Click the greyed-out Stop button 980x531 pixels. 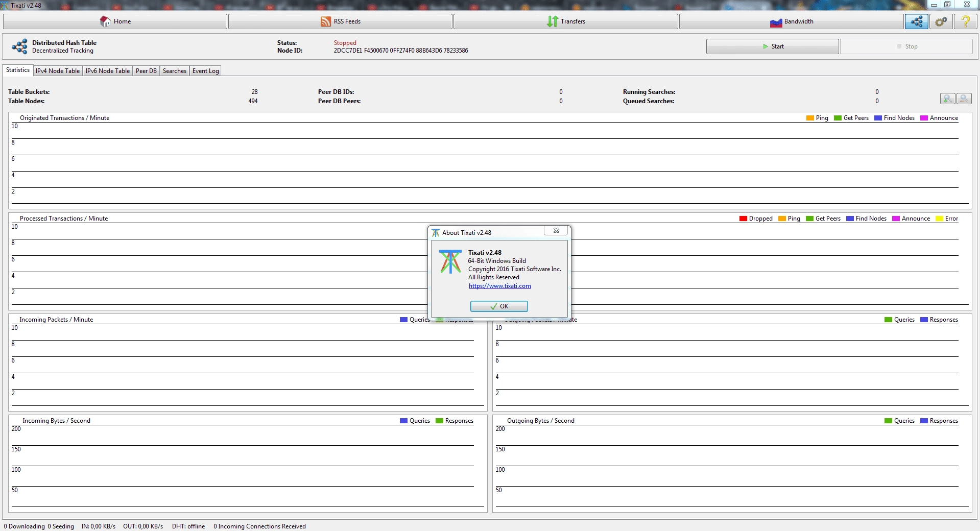click(x=906, y=46)
